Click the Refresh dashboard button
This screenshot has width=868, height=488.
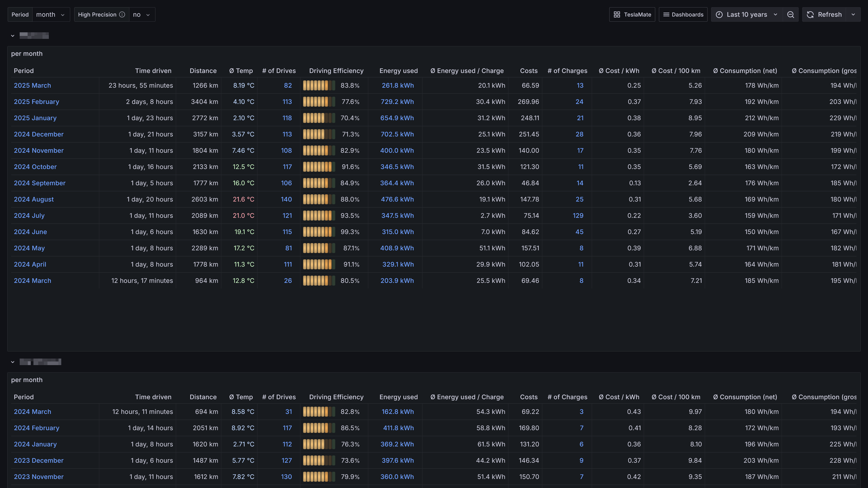pos(824,14)
